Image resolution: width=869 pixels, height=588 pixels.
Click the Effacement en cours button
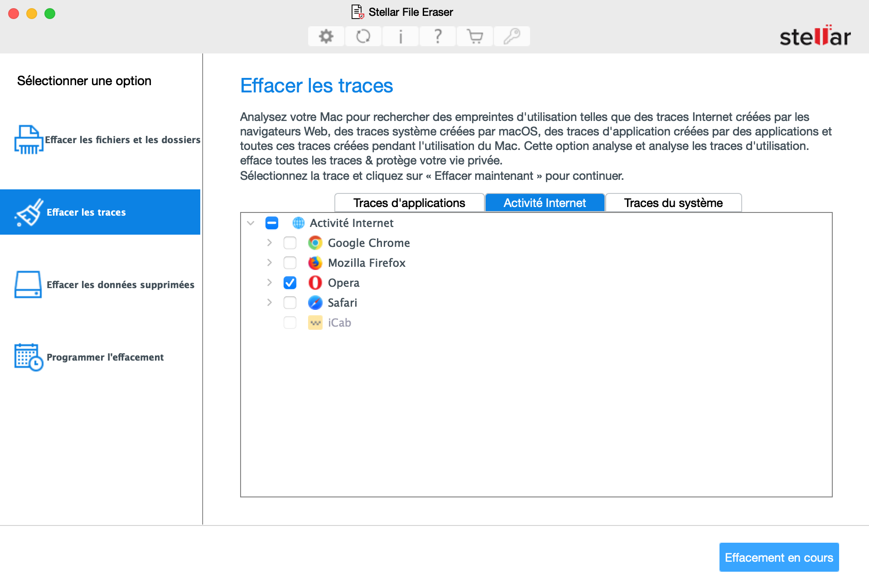pyautogui.click(x=779, y=558)
